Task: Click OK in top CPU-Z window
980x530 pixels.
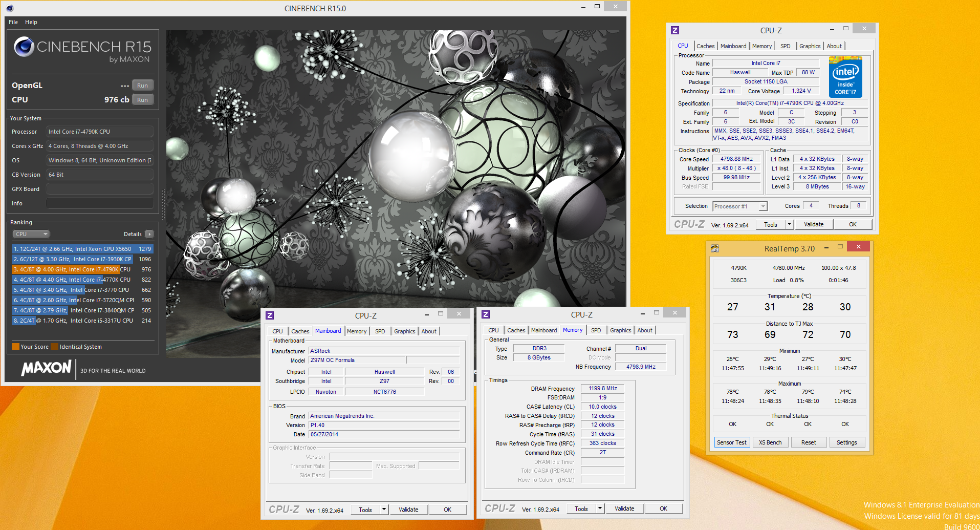Action: 853,224
